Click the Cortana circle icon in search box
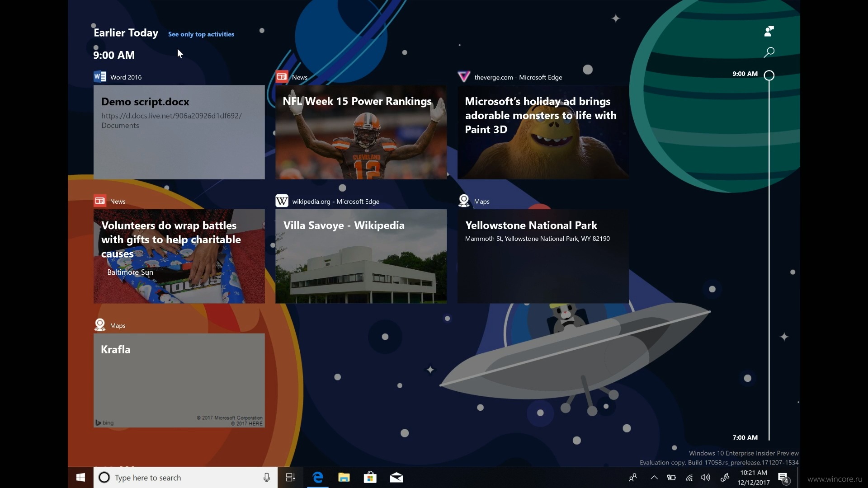The width and height of the screenshot is (868, 488). (104, 478)
